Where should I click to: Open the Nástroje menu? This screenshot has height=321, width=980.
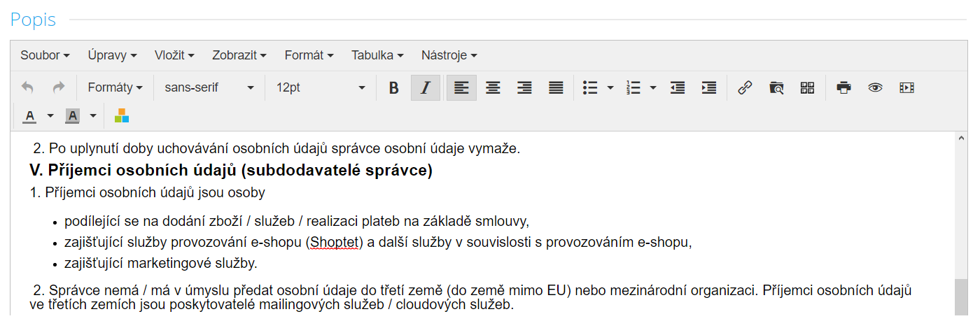[x=449, y=55]
